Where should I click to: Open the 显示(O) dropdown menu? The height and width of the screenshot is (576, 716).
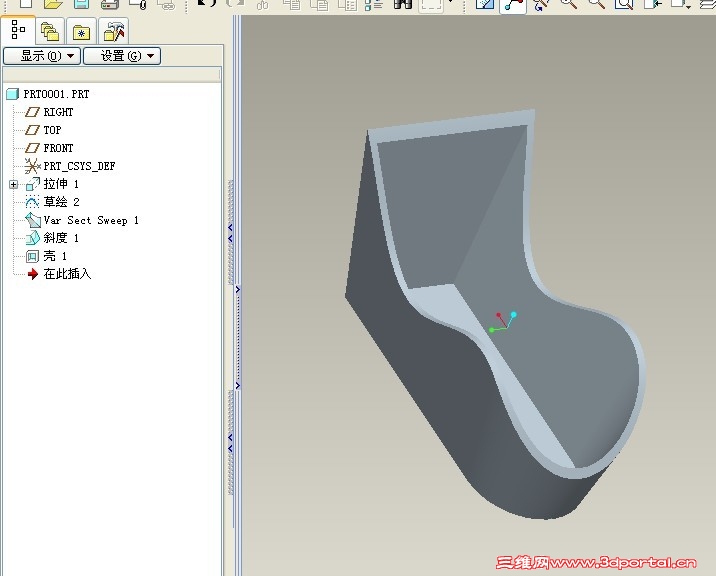(x=42, y=56)
